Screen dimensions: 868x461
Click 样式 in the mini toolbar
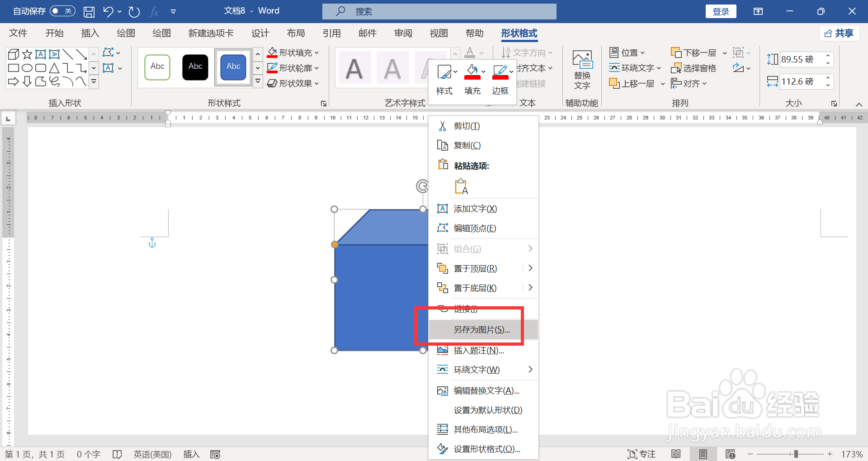click(x=444, y=80)
